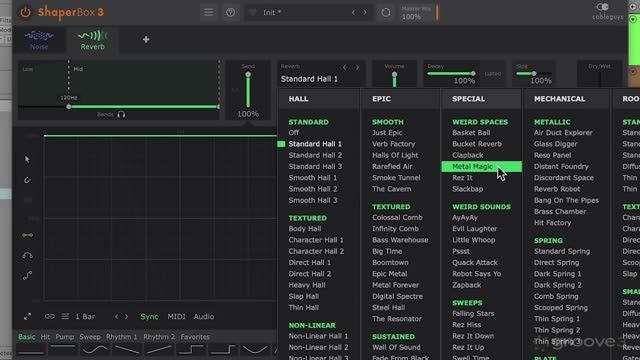Choose Robot Says Yo reverb
Viewport: 640px width, 360px height.
coord(476,274)
